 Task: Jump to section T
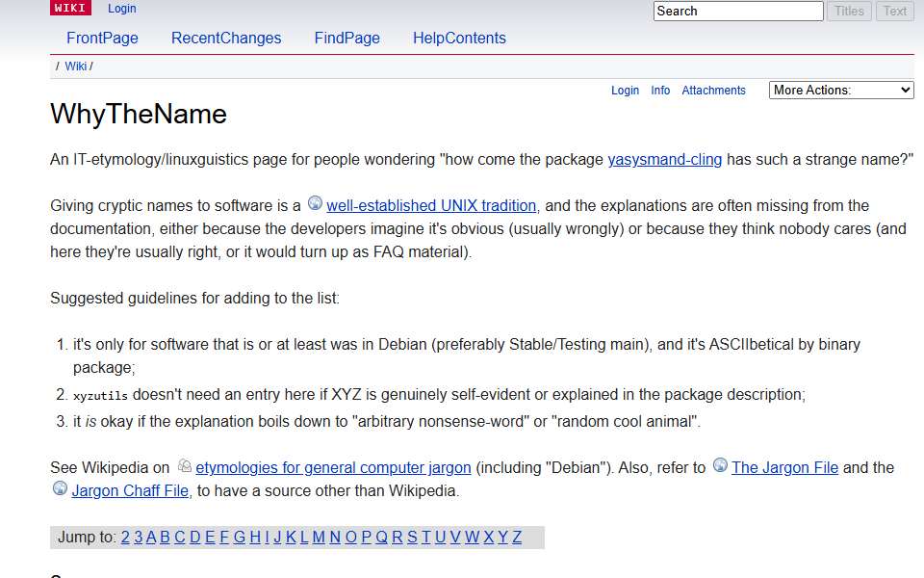426,538
